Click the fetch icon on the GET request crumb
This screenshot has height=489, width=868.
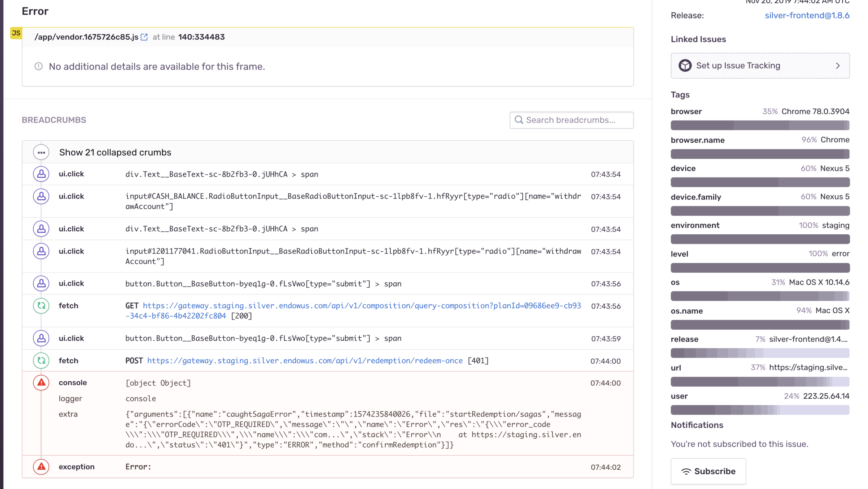[41, 306]
